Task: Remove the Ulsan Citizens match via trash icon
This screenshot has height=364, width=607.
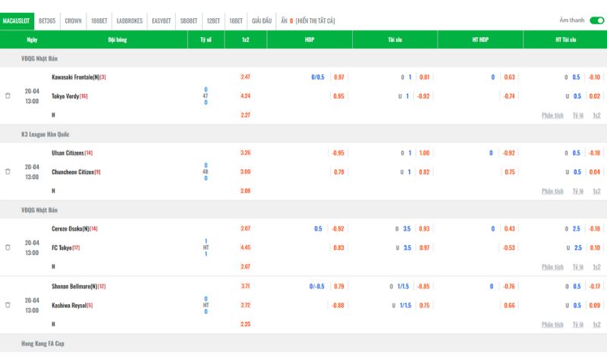Action: pos(8,171)
